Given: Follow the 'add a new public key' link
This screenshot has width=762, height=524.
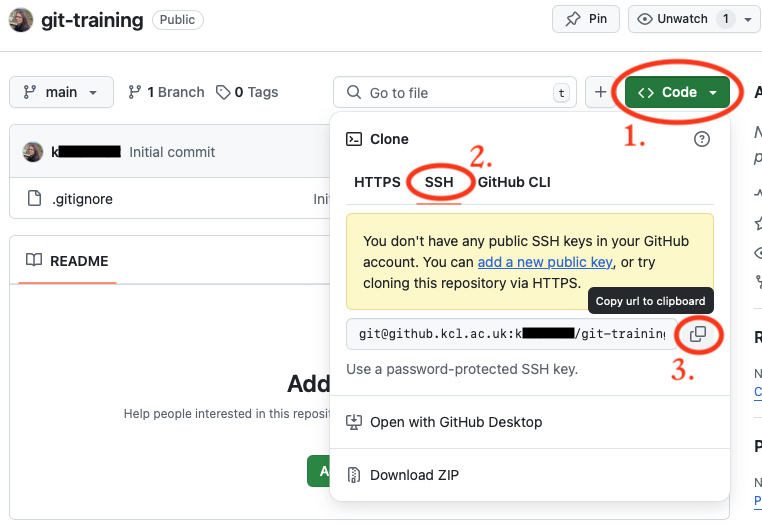Looking at the screenshot, I should pyautogui.click(x=545, y=262).
